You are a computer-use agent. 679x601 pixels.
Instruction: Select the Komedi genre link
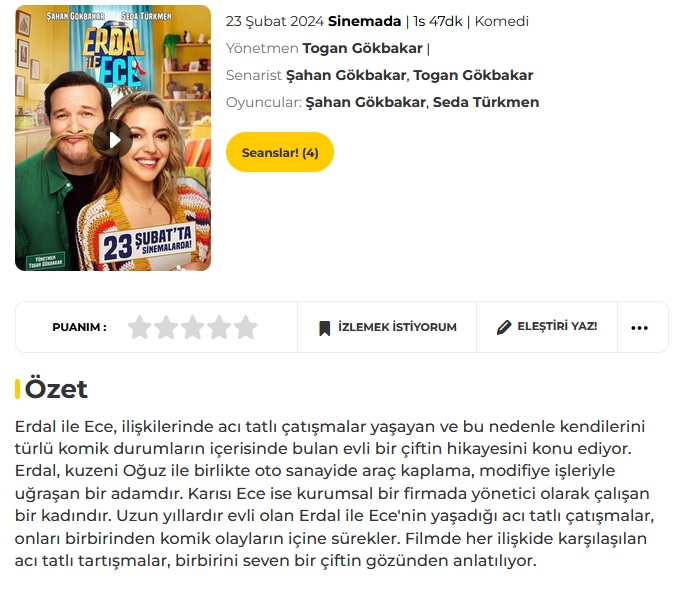tap(501, 21)
